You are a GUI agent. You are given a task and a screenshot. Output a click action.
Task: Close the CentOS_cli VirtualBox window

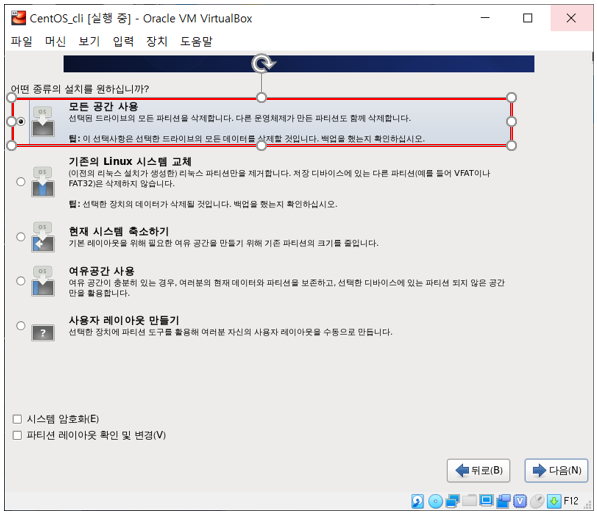coord(571,18)
